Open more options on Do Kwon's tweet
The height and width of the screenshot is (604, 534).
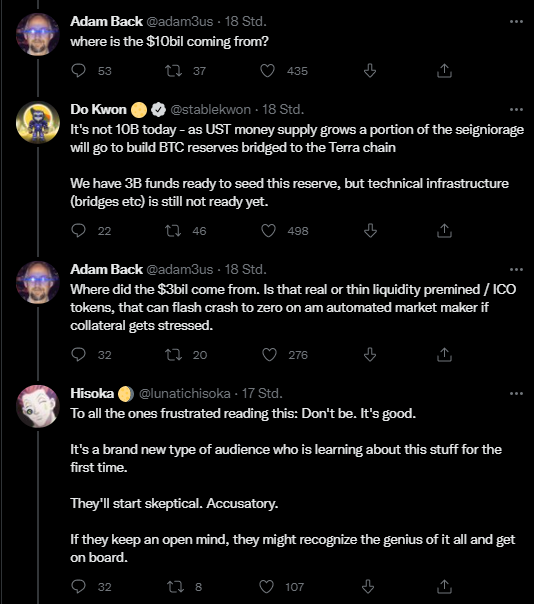coord(516,109)
